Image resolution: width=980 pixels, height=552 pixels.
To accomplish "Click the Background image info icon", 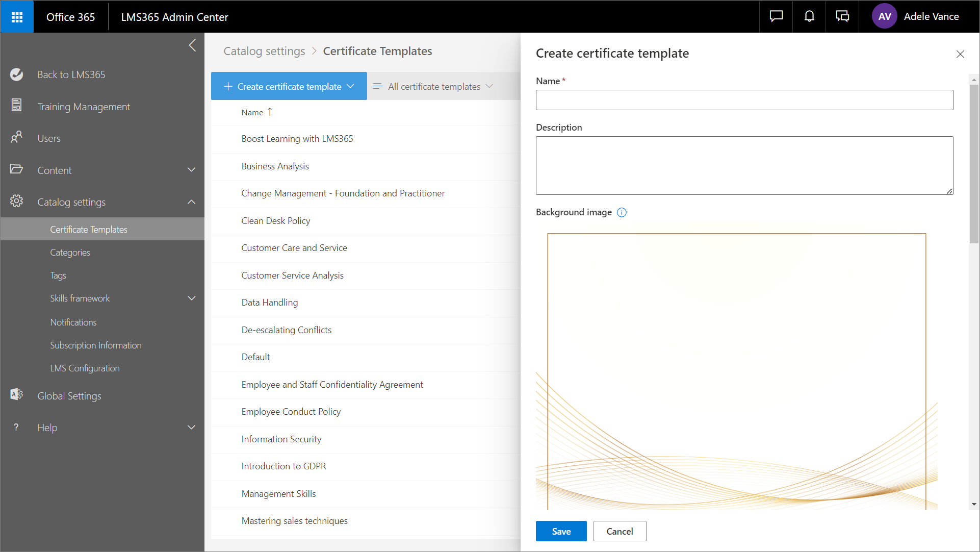I will point(622,213).
